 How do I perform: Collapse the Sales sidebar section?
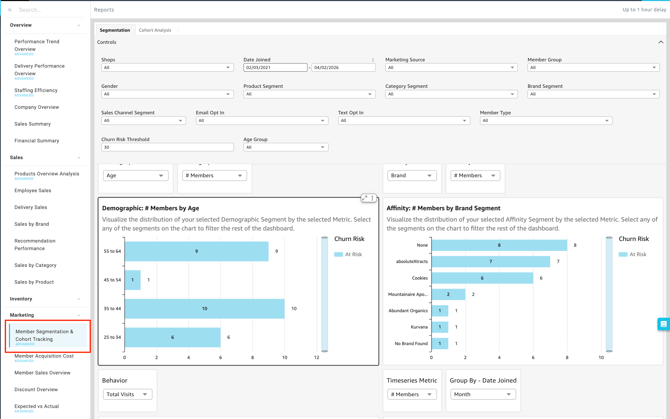pos(79,157)
